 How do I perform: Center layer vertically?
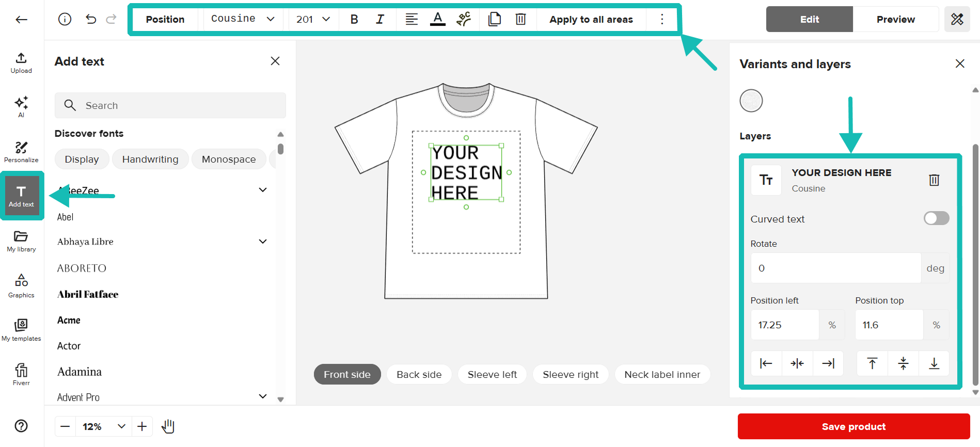coord(903,363)
